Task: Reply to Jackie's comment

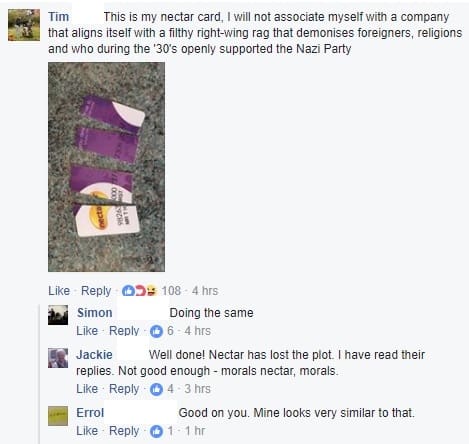Action: [x=124, y=389]
